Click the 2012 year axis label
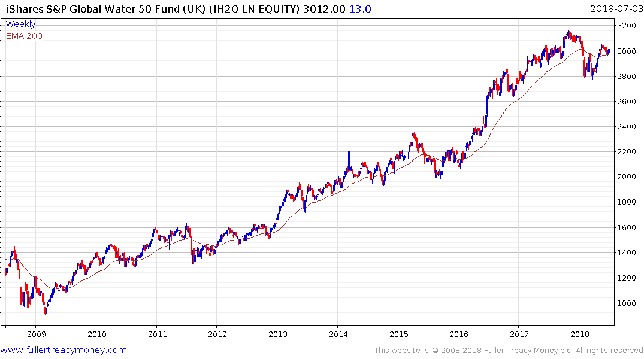 click(217, 334)
